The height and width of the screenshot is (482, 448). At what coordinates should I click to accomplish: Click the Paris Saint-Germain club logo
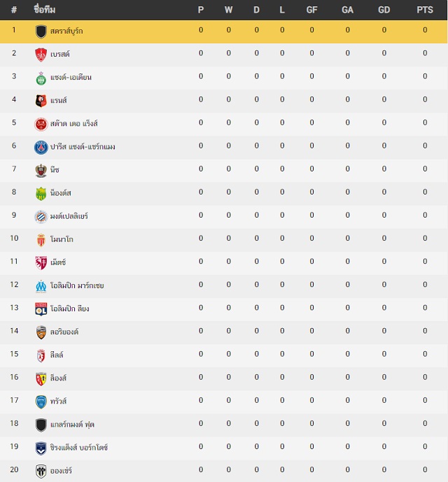pos(41,147)
